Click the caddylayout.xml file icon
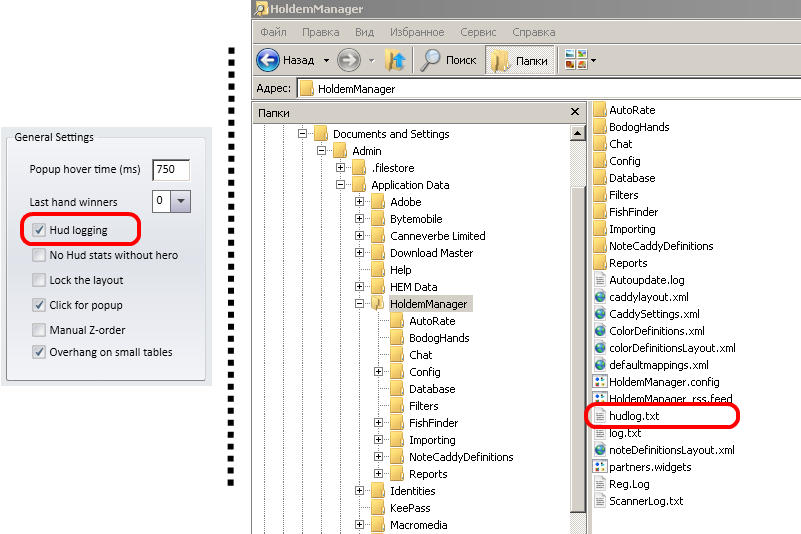 (x=600, y=297)
